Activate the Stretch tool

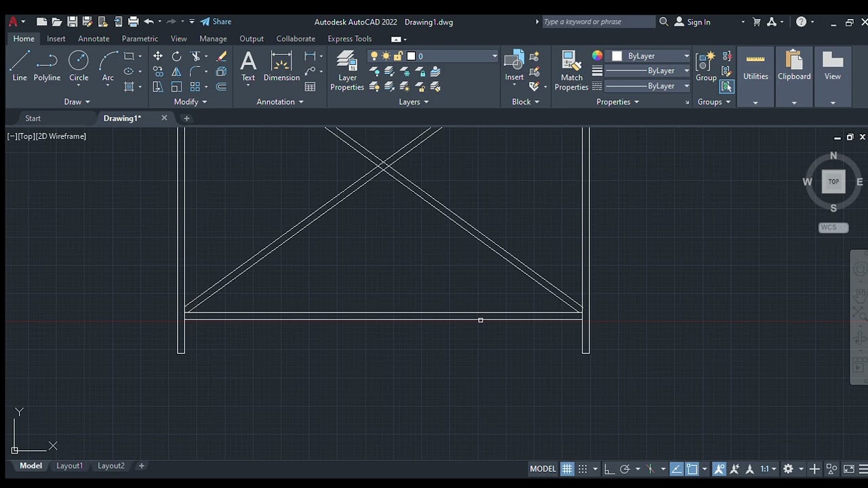coord(158,87)
